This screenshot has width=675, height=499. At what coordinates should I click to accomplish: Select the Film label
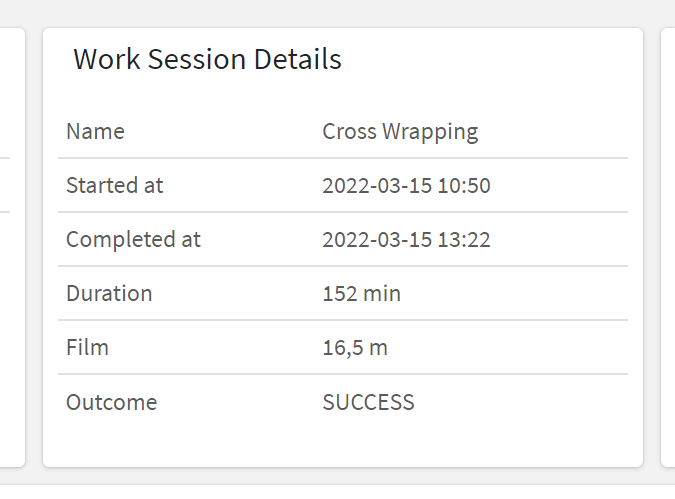click(87, 347)
